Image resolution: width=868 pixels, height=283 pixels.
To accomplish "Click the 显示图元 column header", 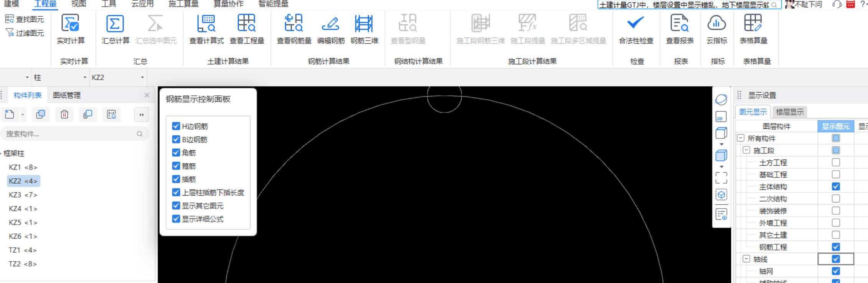I will (836, 126).
